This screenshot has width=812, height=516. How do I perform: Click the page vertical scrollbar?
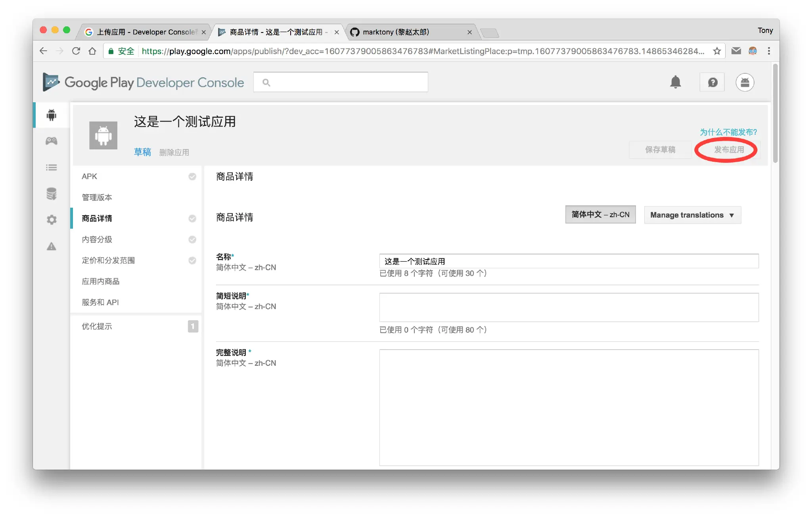pos(776,113)
